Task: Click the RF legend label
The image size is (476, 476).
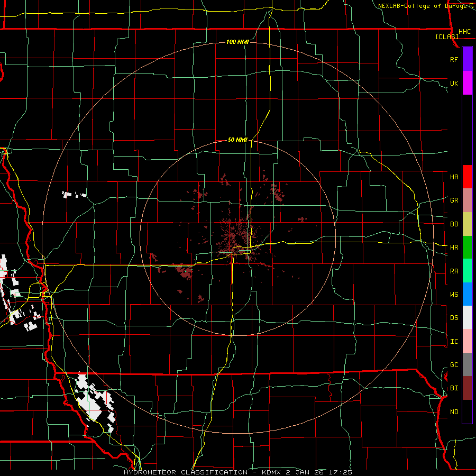Action: click(454, 59)
